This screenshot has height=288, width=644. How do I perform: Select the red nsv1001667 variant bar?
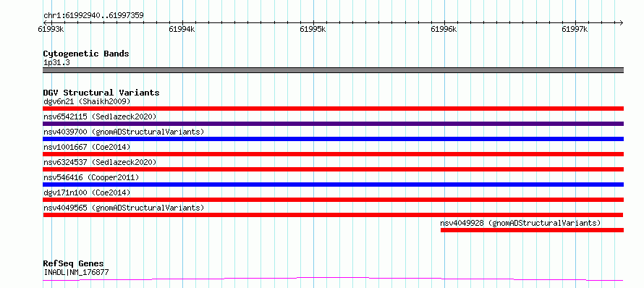[x=333, y=154]
